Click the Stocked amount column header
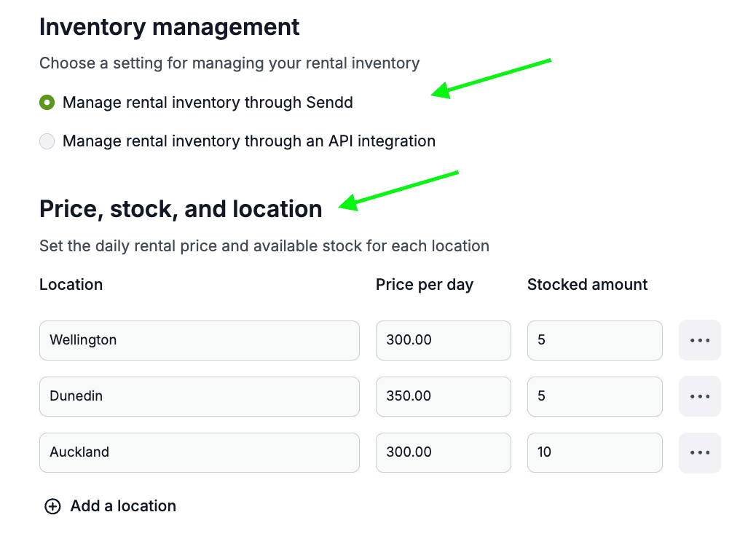Viewport: 756px width, 555px height. (587, 285)
